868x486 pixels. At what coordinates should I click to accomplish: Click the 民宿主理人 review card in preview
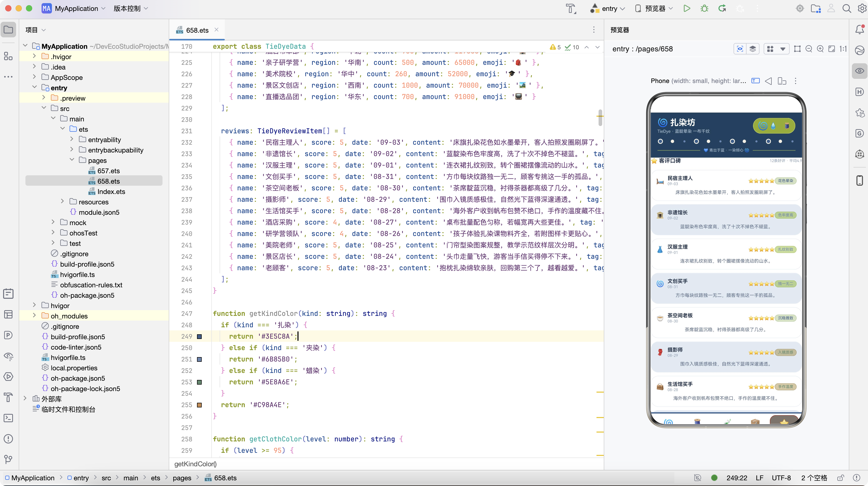coord(726,185)
